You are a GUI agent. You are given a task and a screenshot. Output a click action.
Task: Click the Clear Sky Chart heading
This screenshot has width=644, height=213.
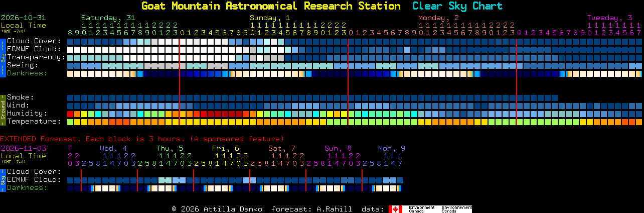457,6
